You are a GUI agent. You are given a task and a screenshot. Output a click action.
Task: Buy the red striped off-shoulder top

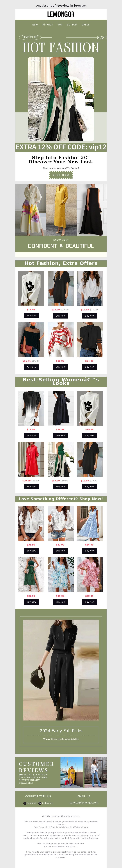(x=60, y=367)
